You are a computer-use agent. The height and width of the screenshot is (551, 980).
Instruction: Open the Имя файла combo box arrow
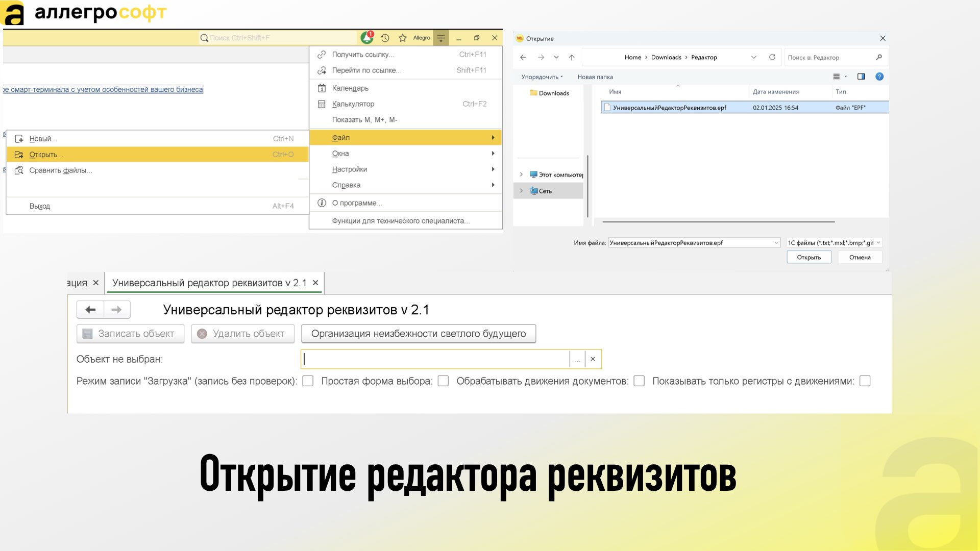776,243
